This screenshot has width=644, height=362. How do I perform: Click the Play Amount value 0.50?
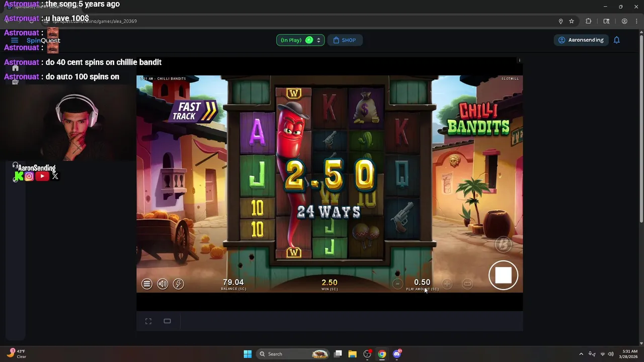(422, 283)
